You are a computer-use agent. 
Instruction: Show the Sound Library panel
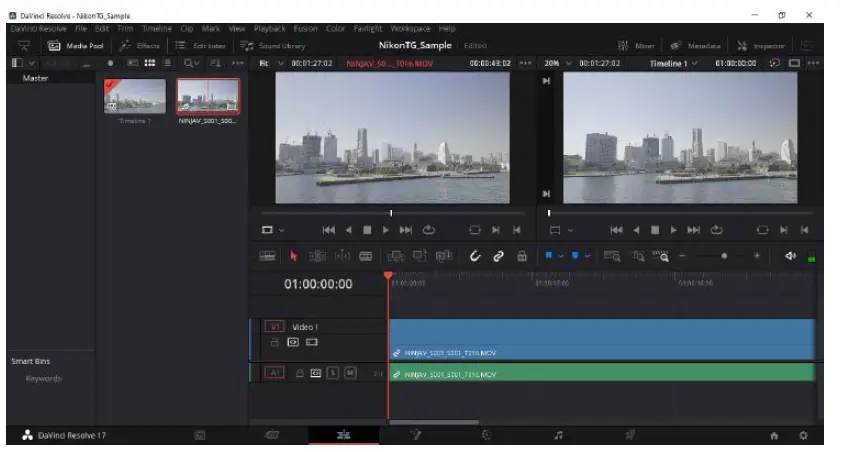coord(272,46)
